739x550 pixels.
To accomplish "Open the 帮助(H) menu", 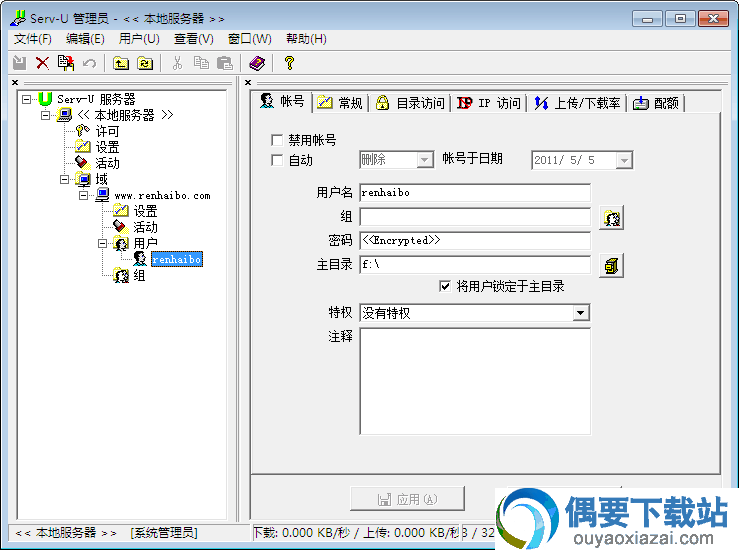I will [306, 39].
